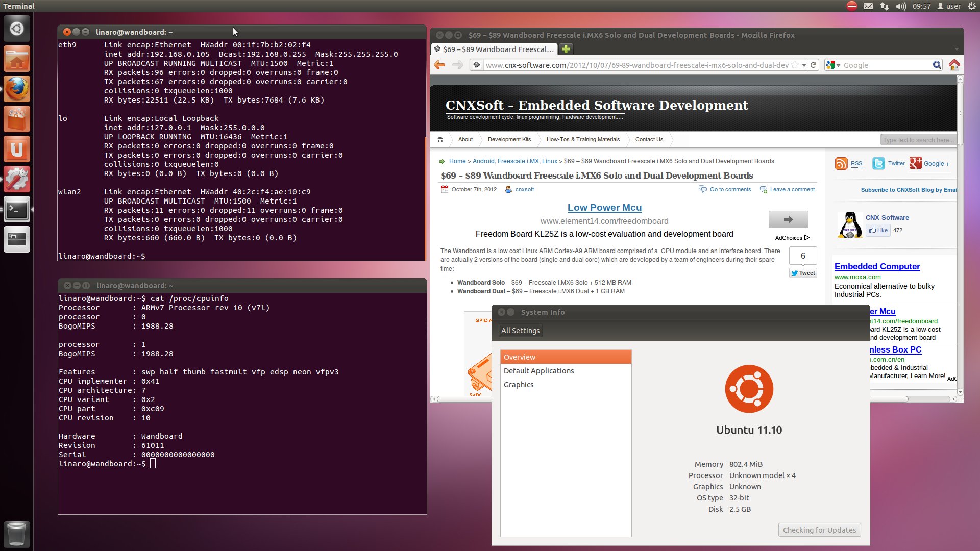This screenshot has width=980, height=551.
Task: Click the search magnifier icon in Firefox
Action: tap(937, 65)
